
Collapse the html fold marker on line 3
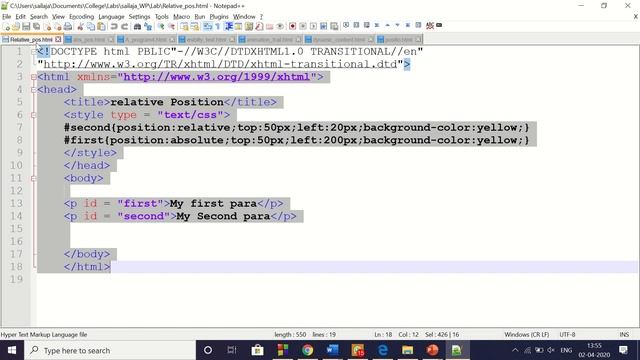click(x=34, y=77)
